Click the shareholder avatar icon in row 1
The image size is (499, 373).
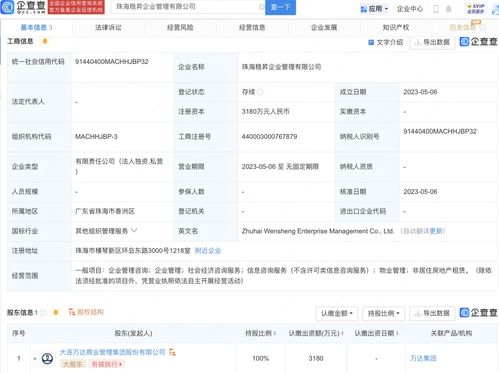coord(47,359)
